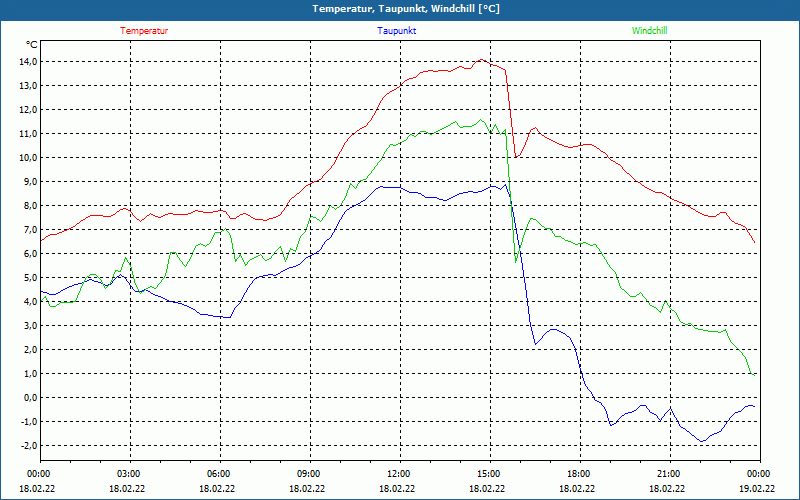
Task: Click the 06:00 time axis label
Action: point(220,474)
